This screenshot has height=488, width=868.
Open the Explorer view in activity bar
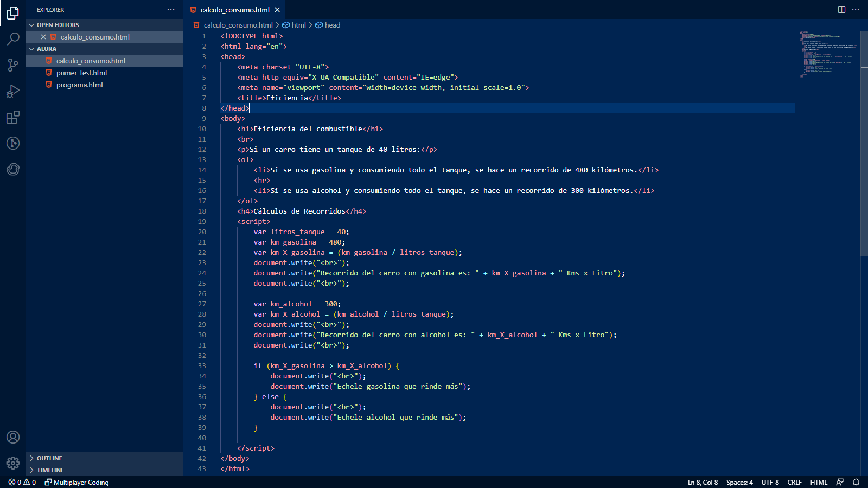(x=13, y=13)
